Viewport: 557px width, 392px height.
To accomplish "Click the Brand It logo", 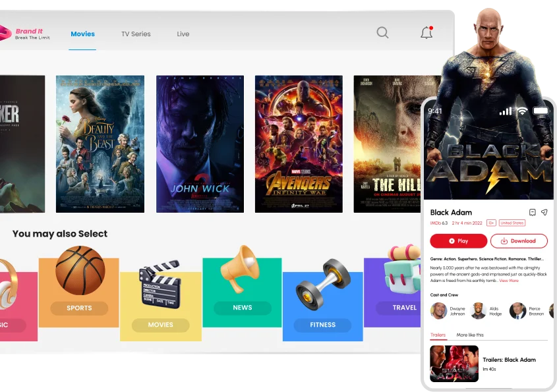I will point(25,34).
